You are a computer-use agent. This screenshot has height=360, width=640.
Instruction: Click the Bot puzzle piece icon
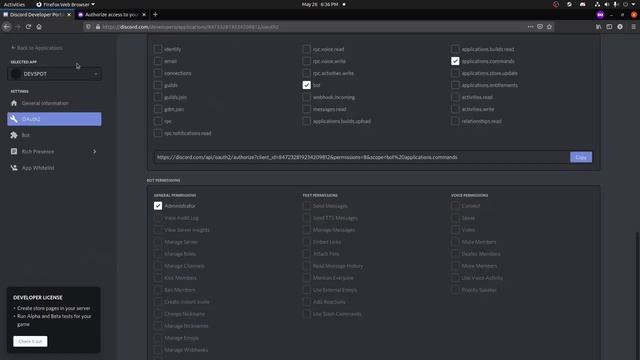[x=14, y=135]
